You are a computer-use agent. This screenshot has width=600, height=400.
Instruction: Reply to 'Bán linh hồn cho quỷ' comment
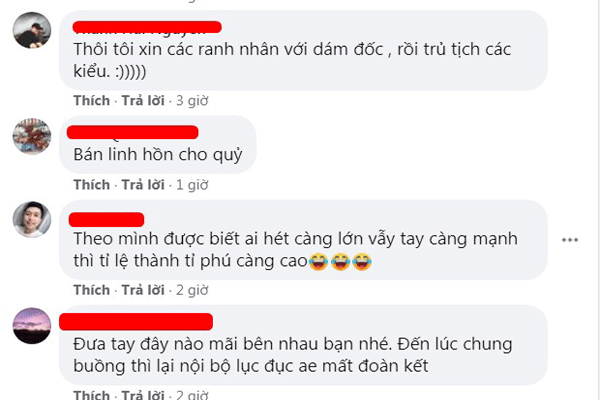coord(143,185)
